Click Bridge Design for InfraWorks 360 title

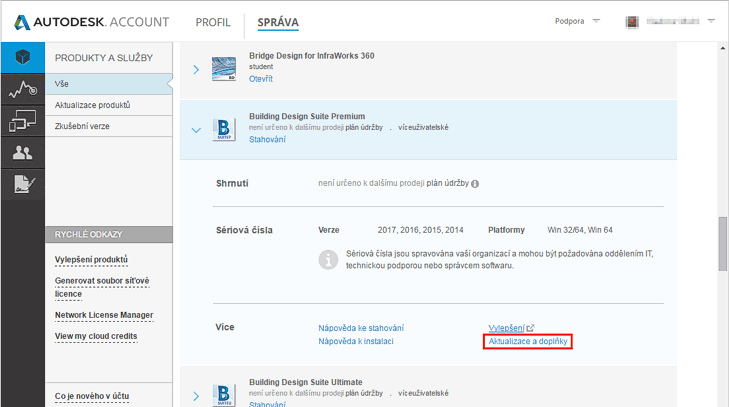point(311,56)
